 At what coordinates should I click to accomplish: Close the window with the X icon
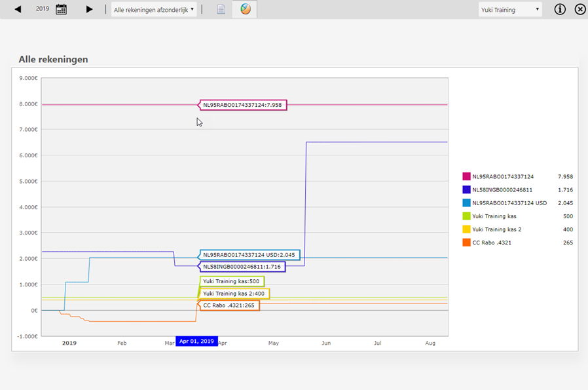click(x=580, y=9)
